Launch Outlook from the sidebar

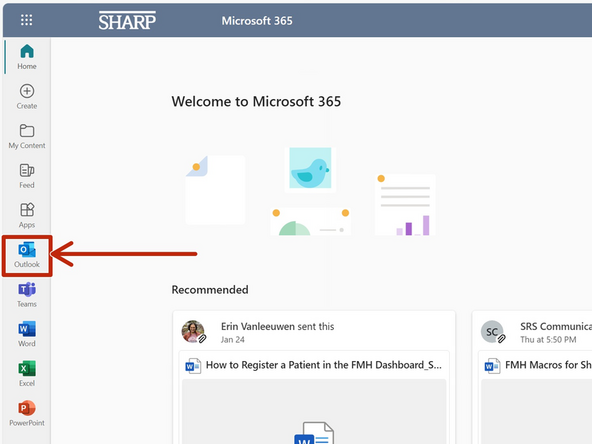click(x=27, y=256)
